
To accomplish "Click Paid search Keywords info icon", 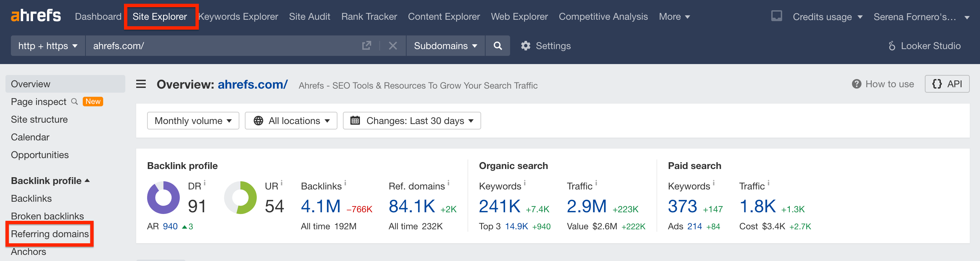I will click(x=714, y=183).
